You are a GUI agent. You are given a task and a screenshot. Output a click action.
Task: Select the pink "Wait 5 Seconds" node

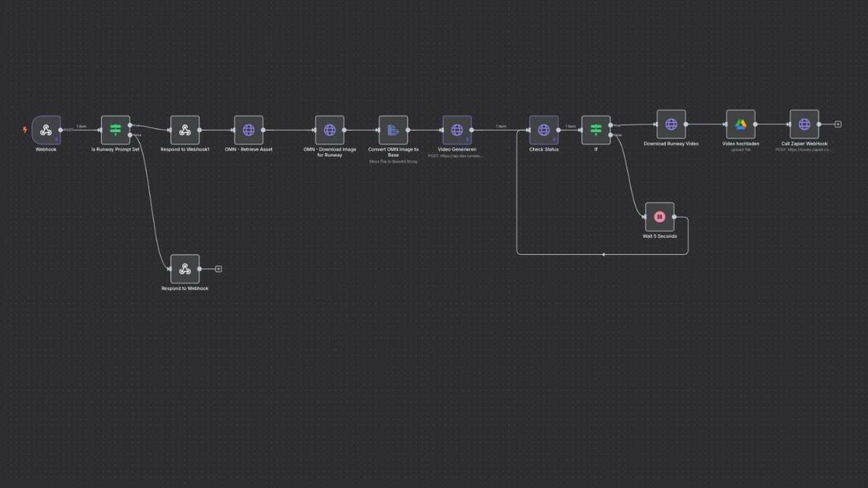point(659,217)
